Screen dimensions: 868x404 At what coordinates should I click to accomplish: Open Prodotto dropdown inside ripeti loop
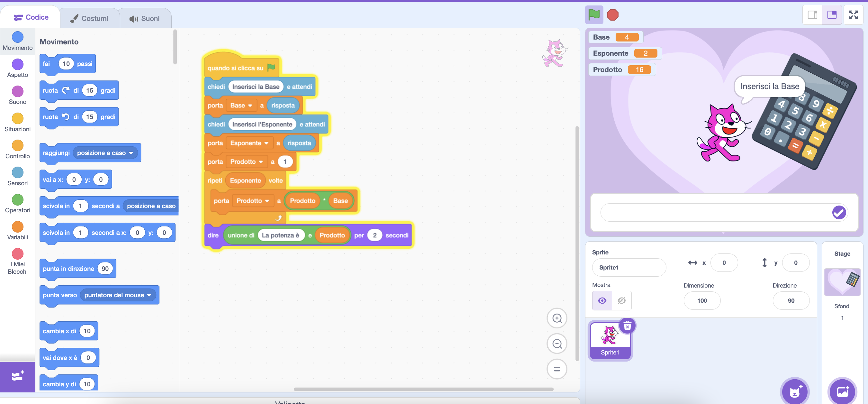tap(253, 201)
